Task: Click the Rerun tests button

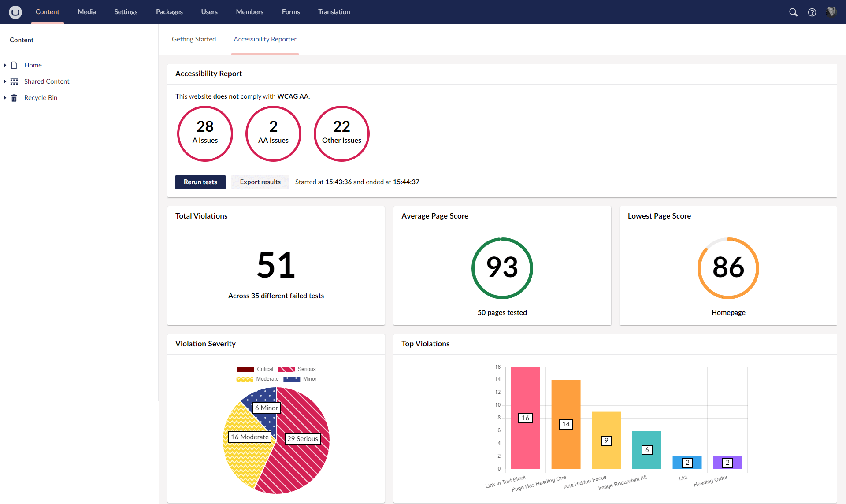Action: tap(200, 182)
